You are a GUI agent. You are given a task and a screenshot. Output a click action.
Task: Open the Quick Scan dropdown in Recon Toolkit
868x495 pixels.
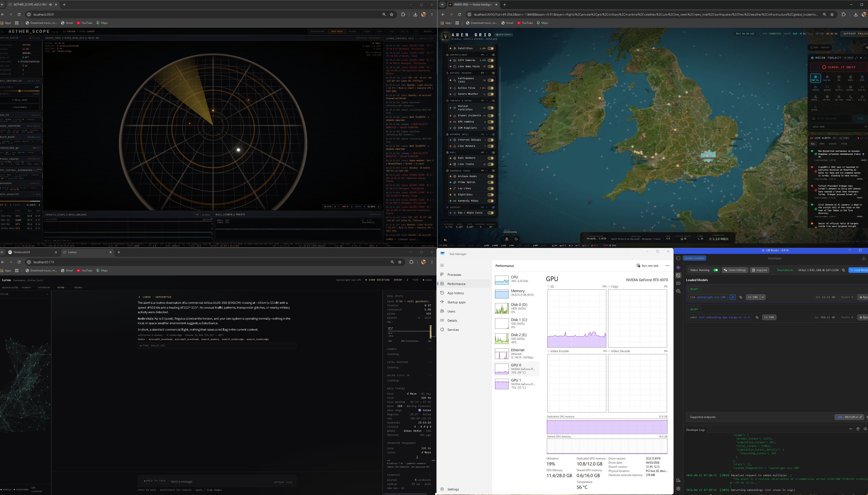click(x=839, y=127)
